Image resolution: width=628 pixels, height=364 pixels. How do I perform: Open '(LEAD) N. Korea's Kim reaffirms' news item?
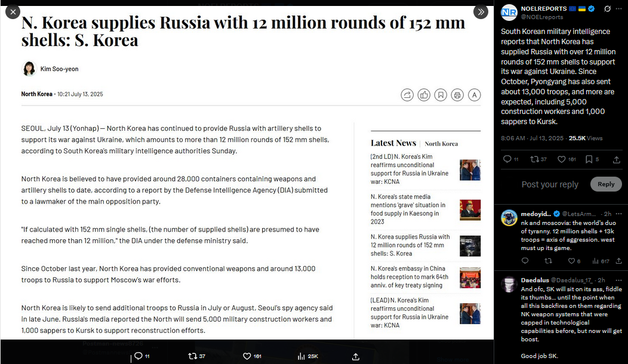410,312
